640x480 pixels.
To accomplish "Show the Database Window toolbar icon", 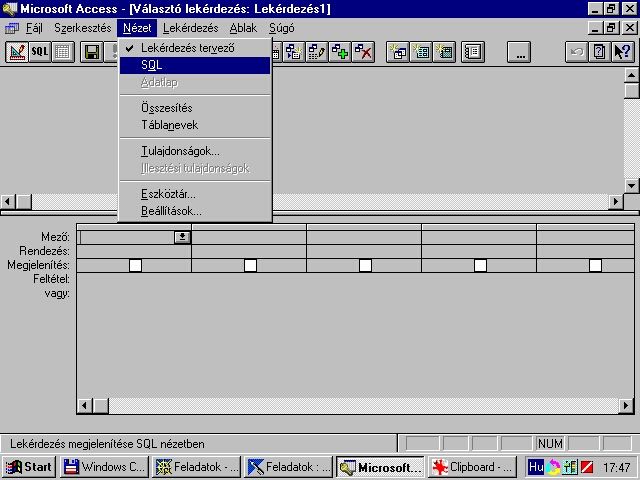I will [x=473, y=52].
